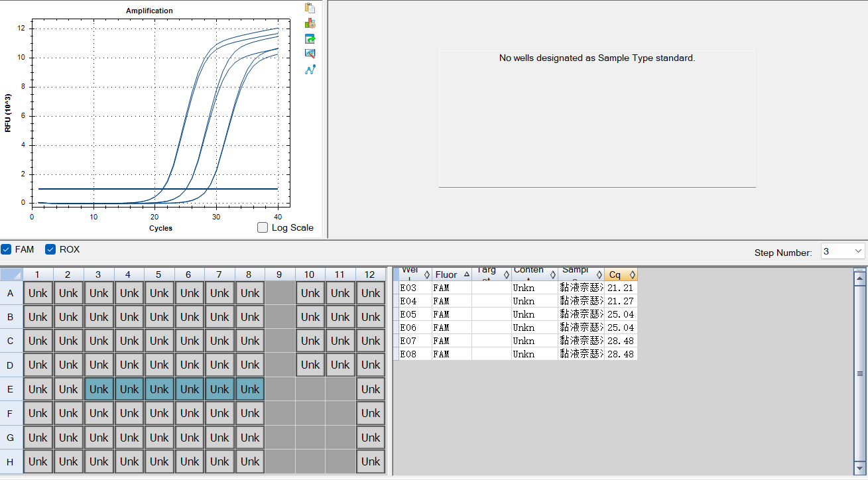Click the E04 row well cell

tap(416, 301)
